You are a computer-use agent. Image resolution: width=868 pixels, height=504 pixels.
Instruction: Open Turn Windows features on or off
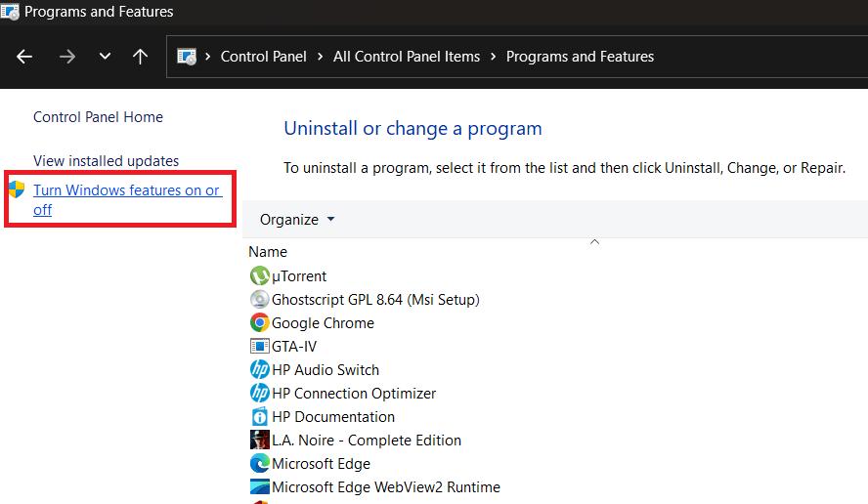coord(127,199)
